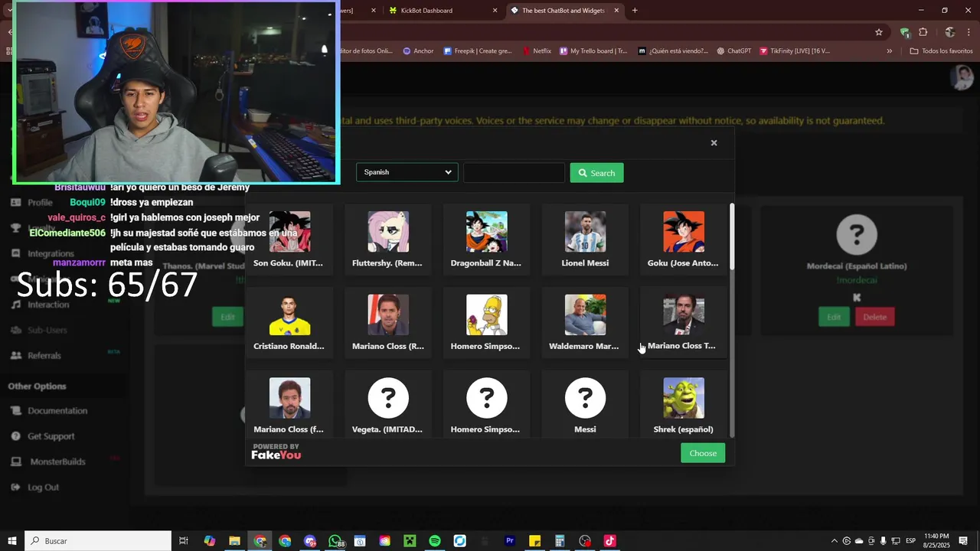
Task: Pick the Cristiano Ronald... voice
Action: point(289,322)
